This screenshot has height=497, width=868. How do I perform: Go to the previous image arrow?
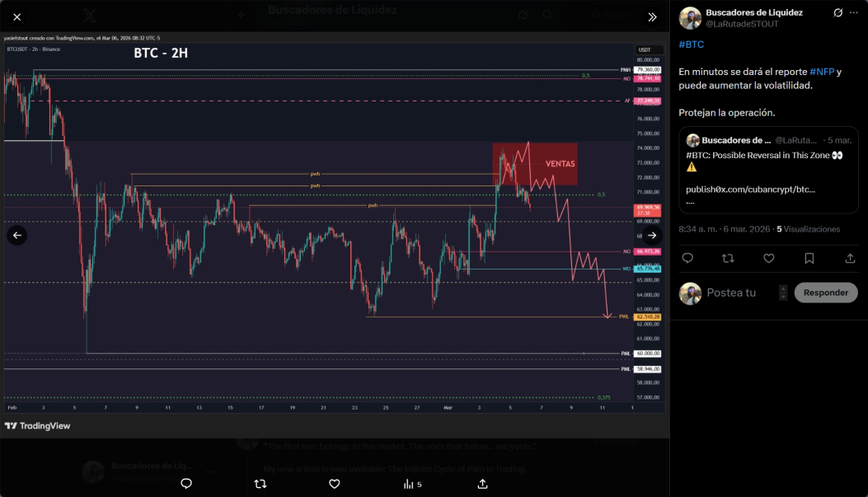tap(17, 235)
